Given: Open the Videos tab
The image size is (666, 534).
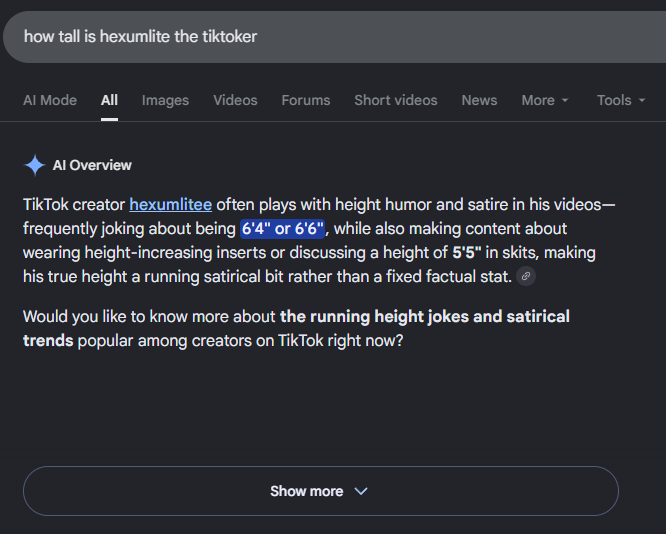Looking at the screenshot, I should click(235, 100).
